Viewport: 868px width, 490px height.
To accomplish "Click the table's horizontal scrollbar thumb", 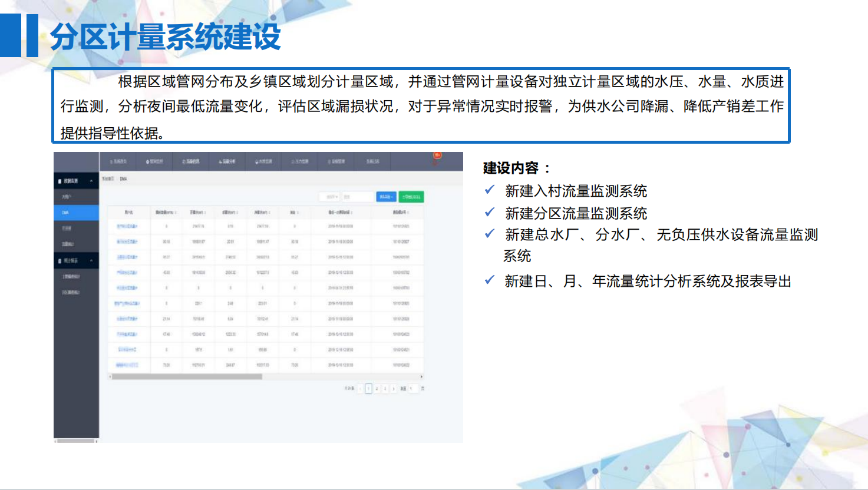I will point(186,377).
